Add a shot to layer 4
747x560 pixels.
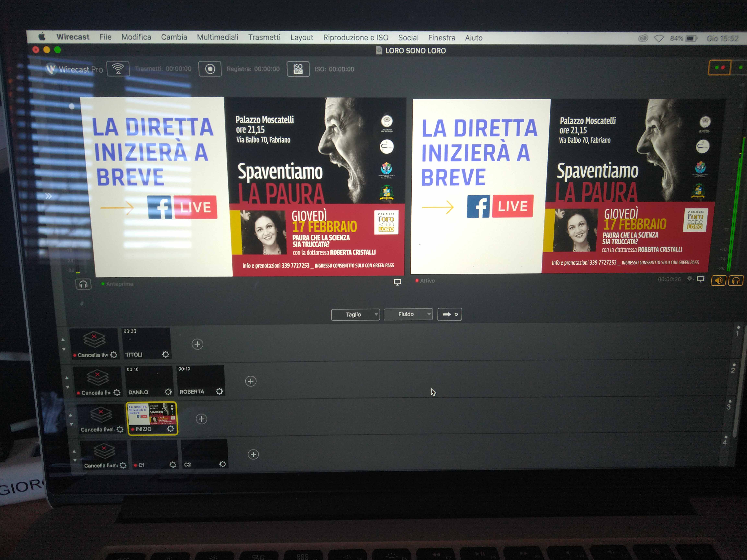tap(253, 454)
